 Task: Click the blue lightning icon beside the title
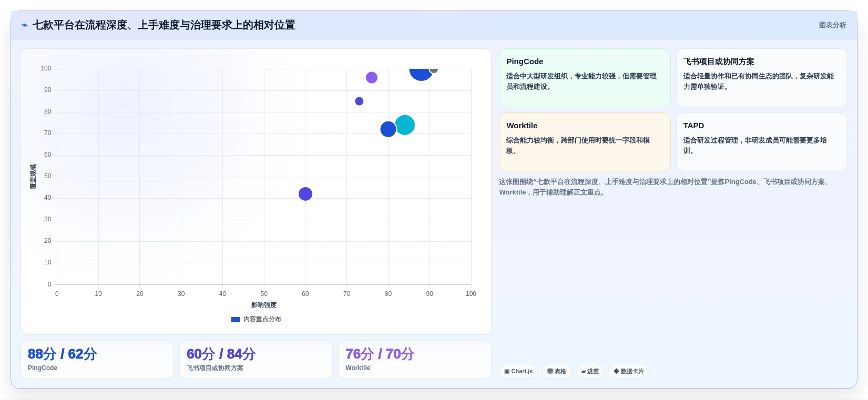(x=25, y=25)
